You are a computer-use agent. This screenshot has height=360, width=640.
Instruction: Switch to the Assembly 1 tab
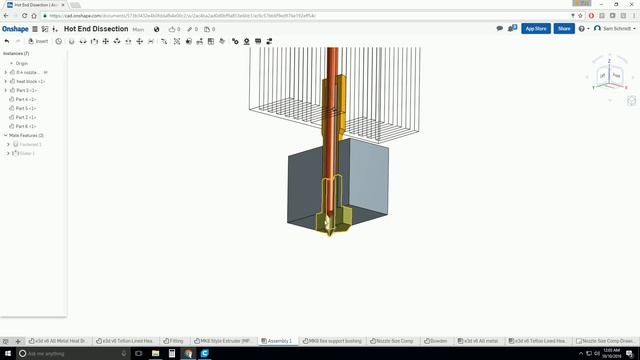point(277,341)
